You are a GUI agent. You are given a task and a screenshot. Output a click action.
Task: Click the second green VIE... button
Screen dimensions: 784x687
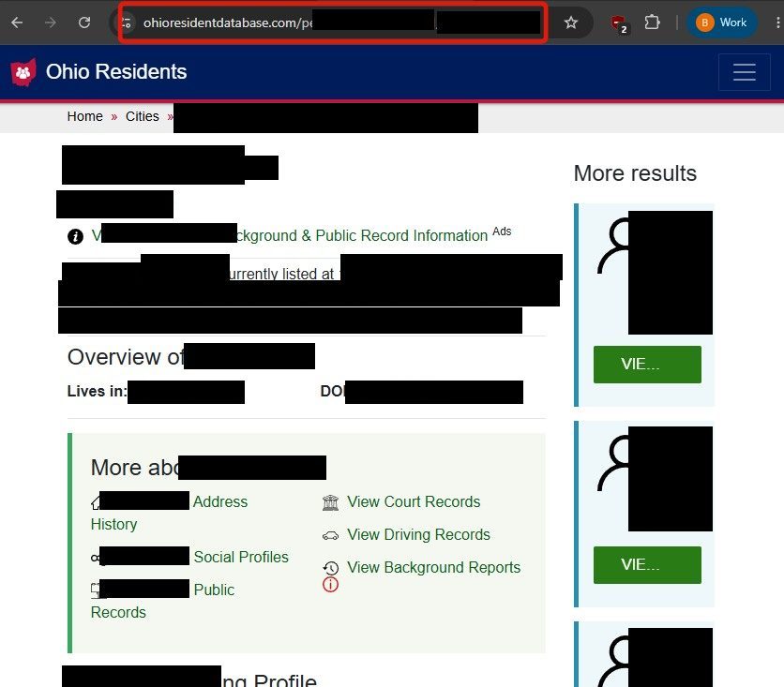point(647,565)
